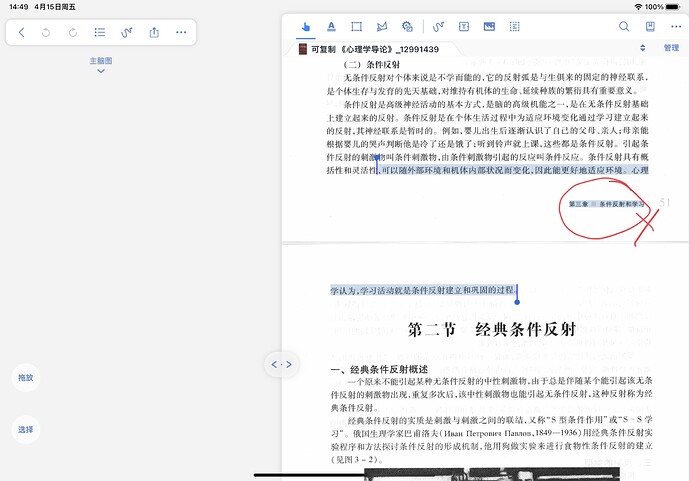Click the page header 第三章 条件反射和学习
The width and height of the screenshot is (689, 481).
[x=606, y=204]
